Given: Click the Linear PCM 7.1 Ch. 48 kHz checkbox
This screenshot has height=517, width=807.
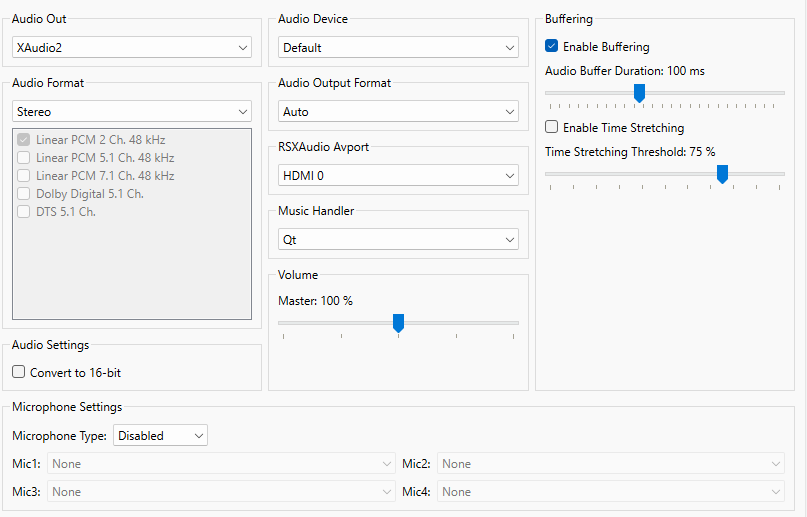Looking at the screenshot, I should tap(25, 176).
